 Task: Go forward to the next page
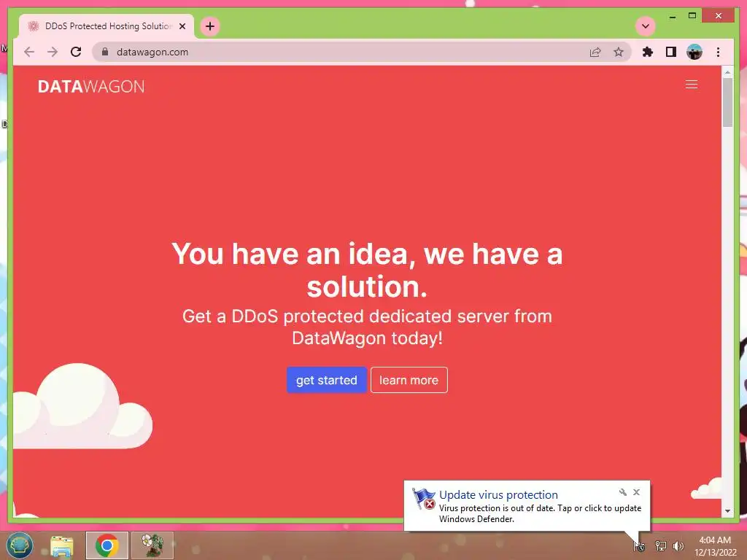pyautogui.click(x=53, y=52)
